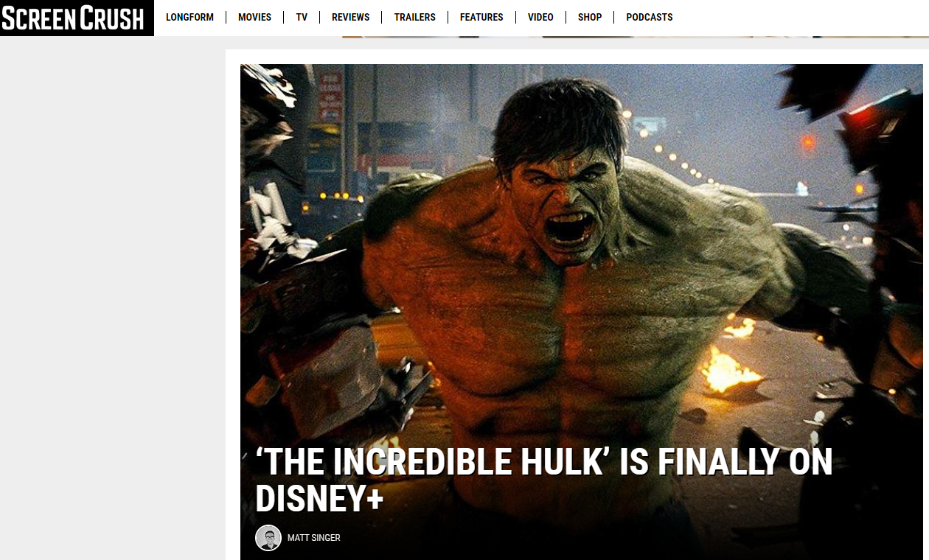Click the banner strip below the navigation bar
Viewport: 929px width, 560px height.
click(x=636, y=35)
